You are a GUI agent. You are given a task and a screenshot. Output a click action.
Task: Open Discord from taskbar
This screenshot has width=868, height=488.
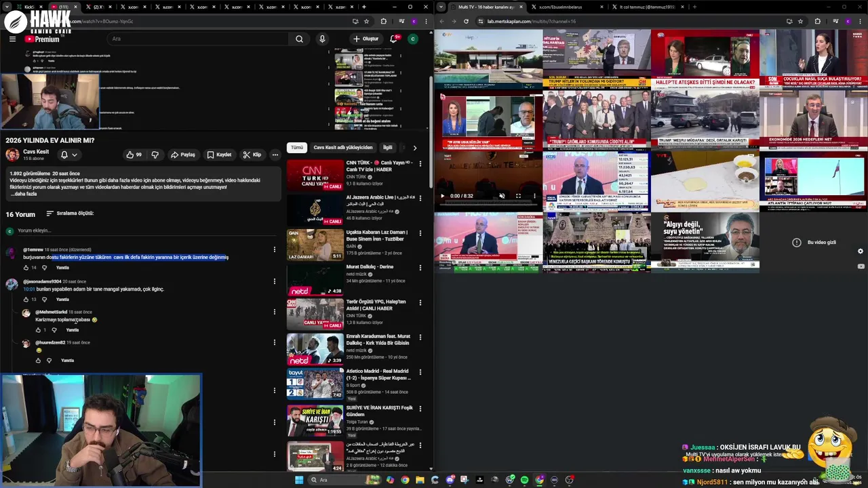450,480
